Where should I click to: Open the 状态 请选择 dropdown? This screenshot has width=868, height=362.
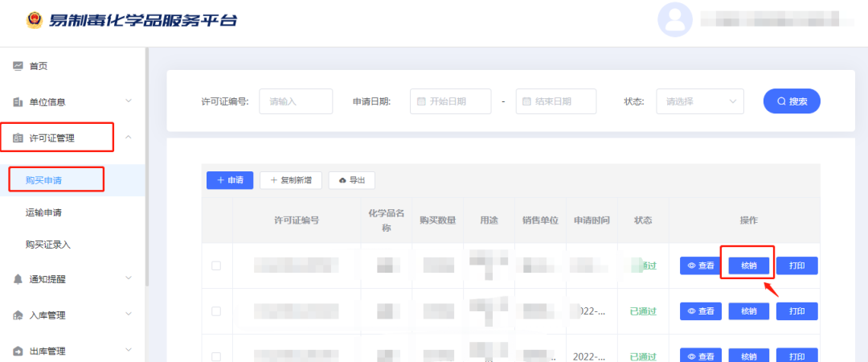tap(699, 101)
